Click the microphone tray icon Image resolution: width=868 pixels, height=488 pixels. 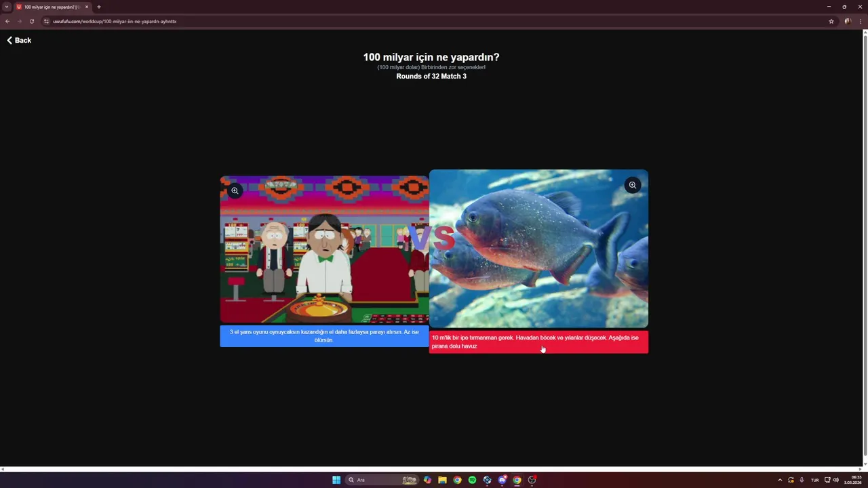coord(802,480)
